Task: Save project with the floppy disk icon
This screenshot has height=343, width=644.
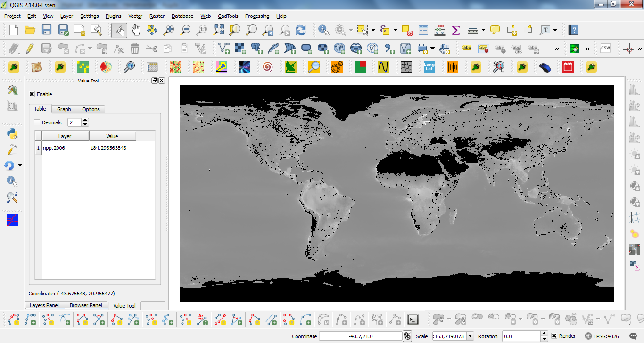Action: [x=46, y=30]
